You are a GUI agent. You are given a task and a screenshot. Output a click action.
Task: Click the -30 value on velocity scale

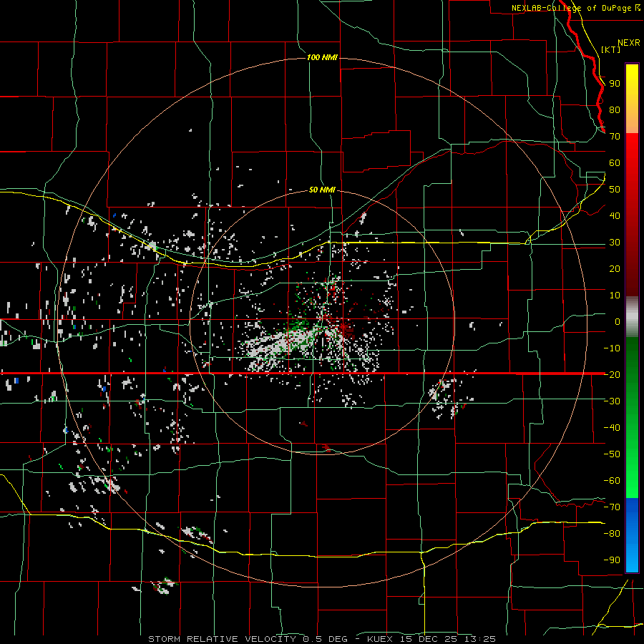click(x=612, y=401)
